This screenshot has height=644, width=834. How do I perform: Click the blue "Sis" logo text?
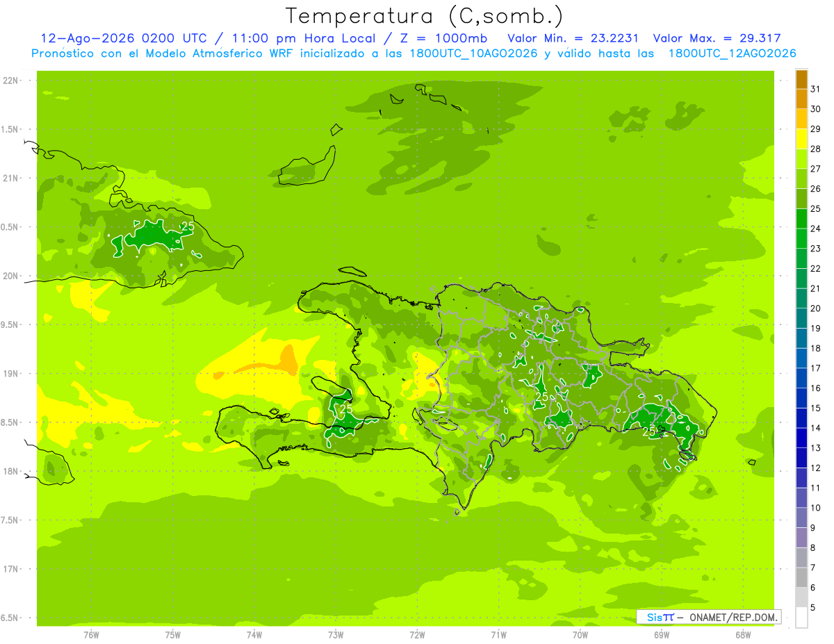(x=655, y=617)
